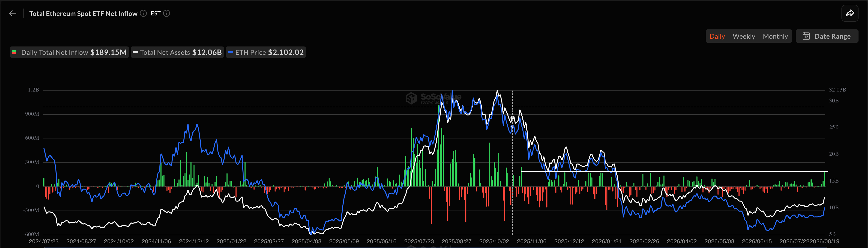The height and width of the screenshot is (248, 868).
Task: Click the 25B right axis label
Action: tap(834, 127)
